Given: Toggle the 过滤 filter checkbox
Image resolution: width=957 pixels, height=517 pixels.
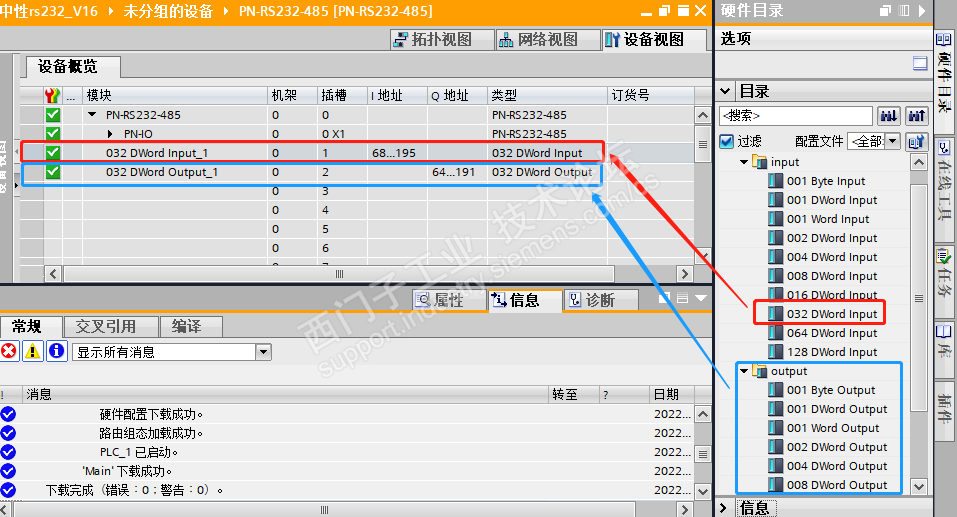Looking at the screenshot, I should pyautogui.click(x=726, y=142).
